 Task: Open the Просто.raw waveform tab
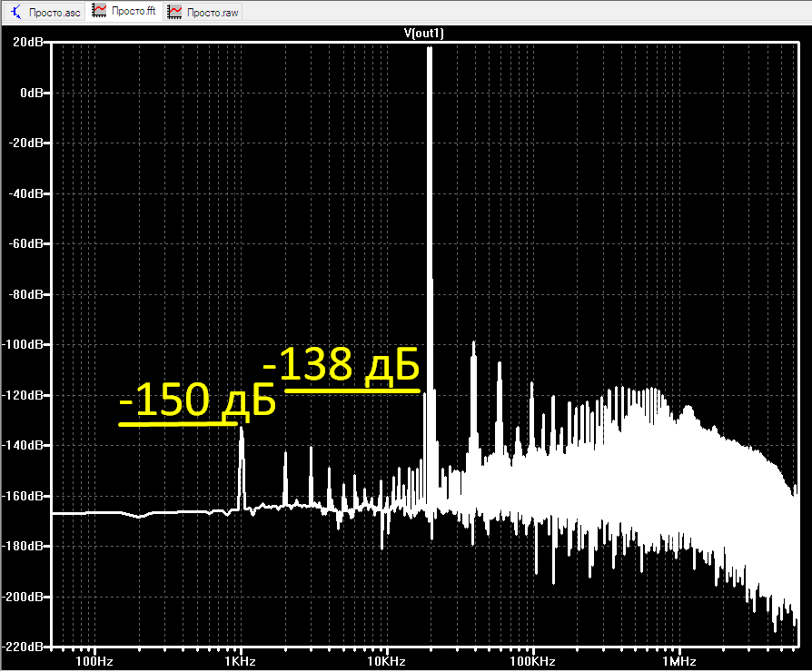(x=203, y=12)
